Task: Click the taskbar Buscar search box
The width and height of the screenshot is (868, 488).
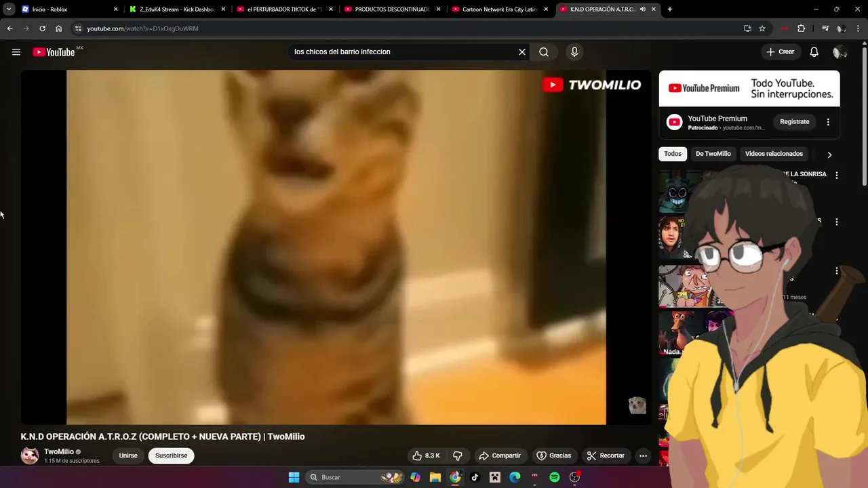Action: pos(355,477)
